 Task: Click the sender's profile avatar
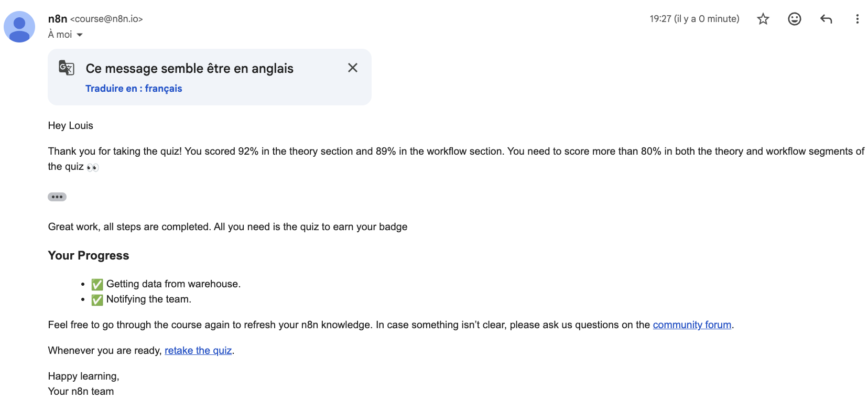tap(19, 27)
